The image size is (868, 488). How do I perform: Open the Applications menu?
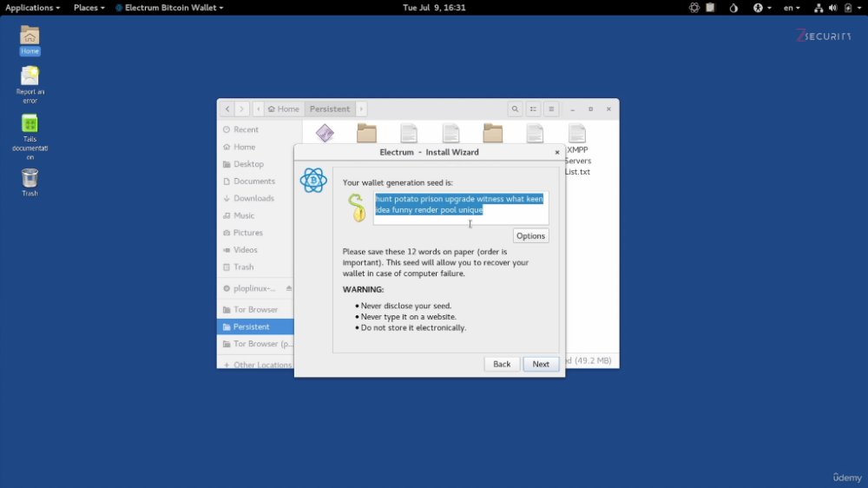32,8
